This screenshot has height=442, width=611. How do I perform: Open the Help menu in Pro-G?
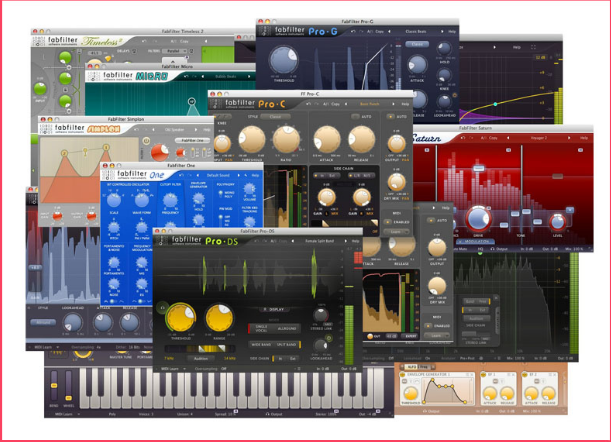(x=452, y=31)
